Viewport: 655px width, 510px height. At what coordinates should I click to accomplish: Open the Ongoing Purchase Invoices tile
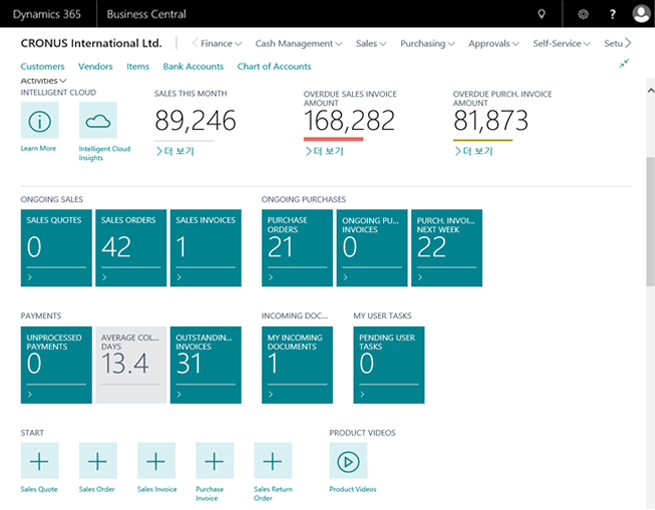[372, 248]
